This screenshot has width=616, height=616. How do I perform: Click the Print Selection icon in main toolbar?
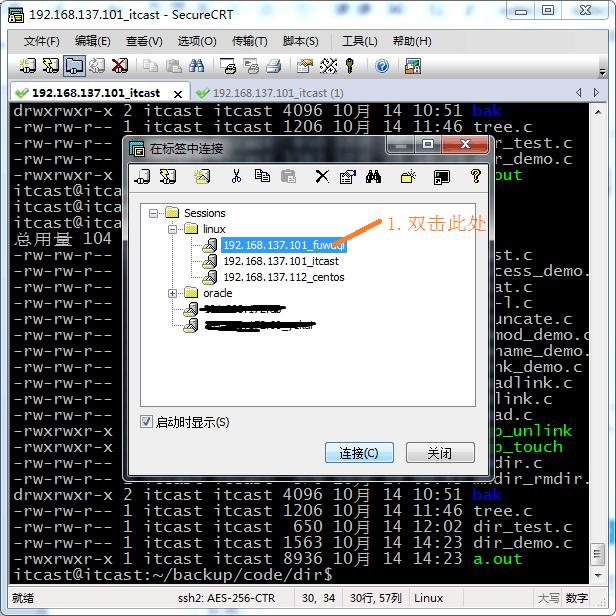(x=251, y=66)
